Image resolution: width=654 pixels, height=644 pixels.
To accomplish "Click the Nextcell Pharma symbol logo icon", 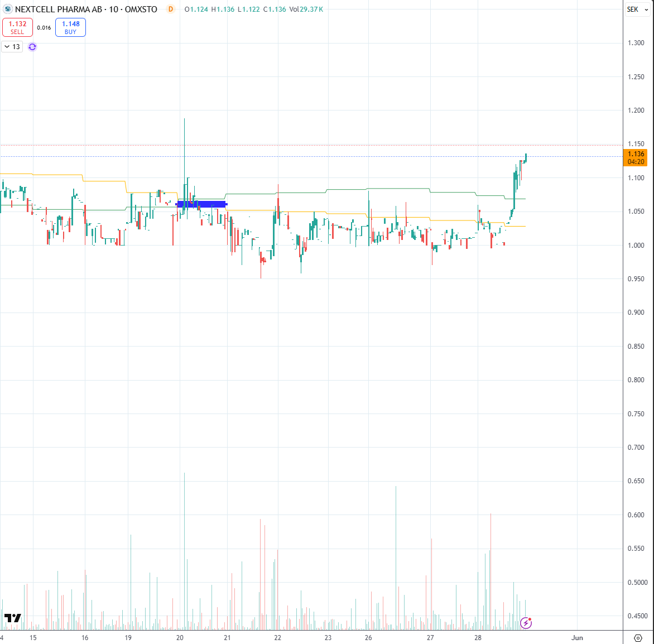I will [8, 9].
